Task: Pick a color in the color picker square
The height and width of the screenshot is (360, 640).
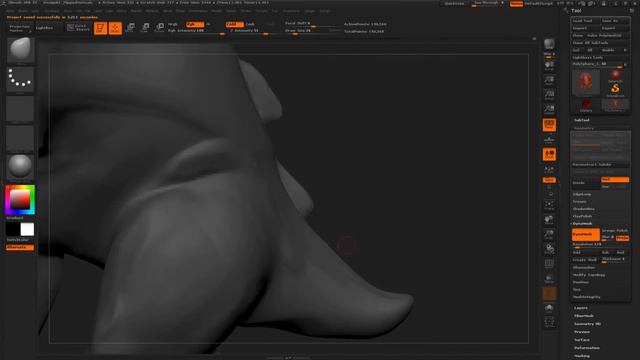Action: 20,200
